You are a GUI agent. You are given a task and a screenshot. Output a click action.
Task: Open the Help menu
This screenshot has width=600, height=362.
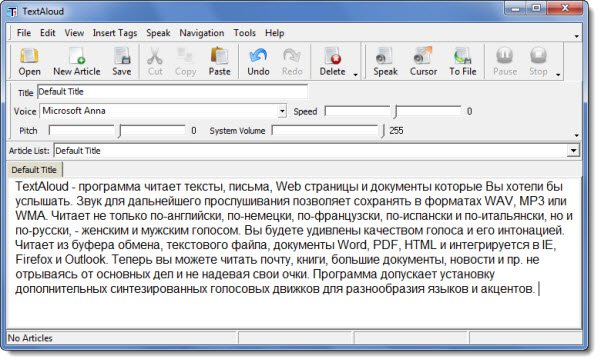[274, 33]
